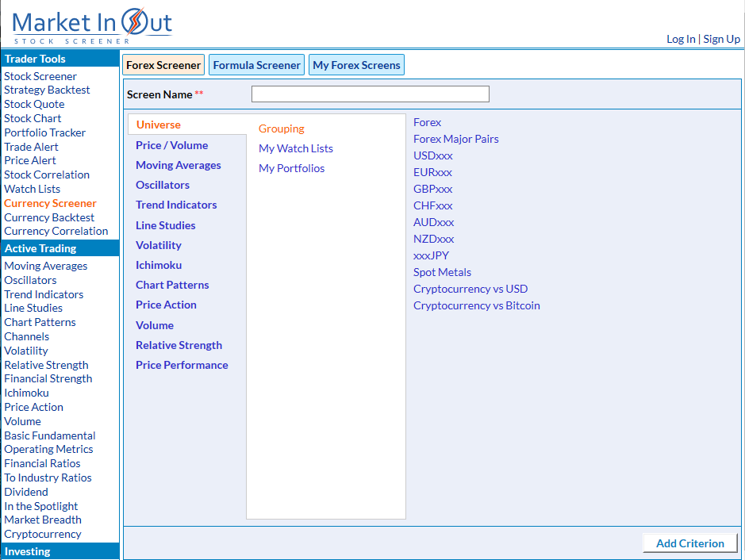Select the Price Action criteria category
This screenshot has height=560, width=745.
(166, 305)
